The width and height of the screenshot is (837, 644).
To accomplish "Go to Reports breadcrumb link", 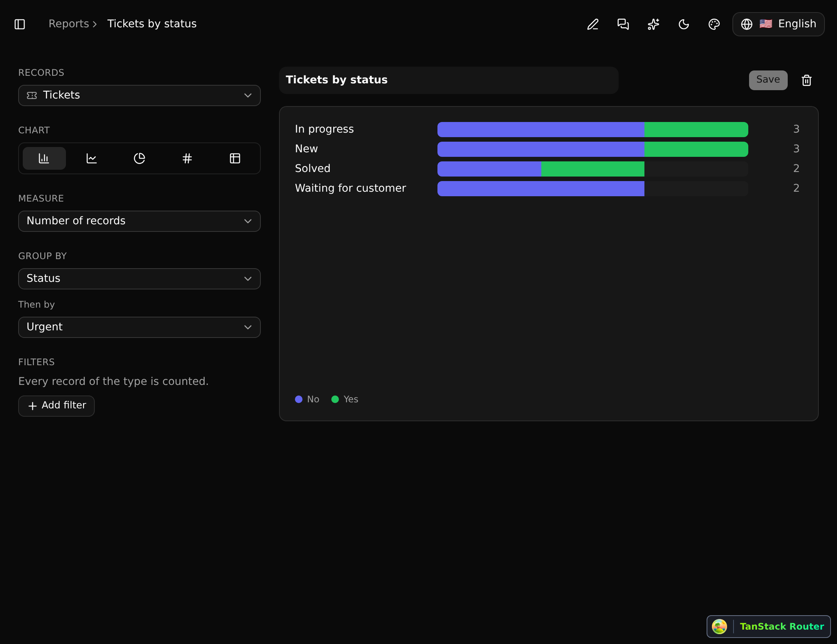I will click(x=69, y=24).
